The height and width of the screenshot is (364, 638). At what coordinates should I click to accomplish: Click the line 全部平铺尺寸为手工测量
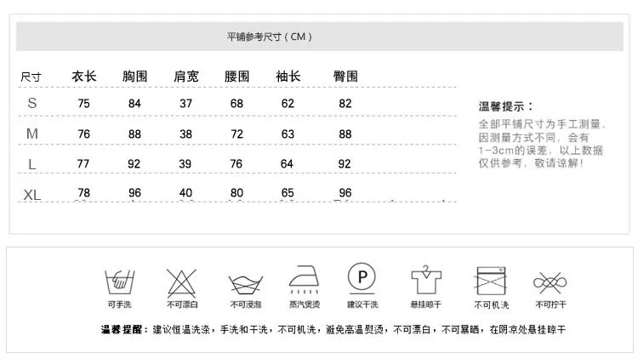[x=542, y=124]
